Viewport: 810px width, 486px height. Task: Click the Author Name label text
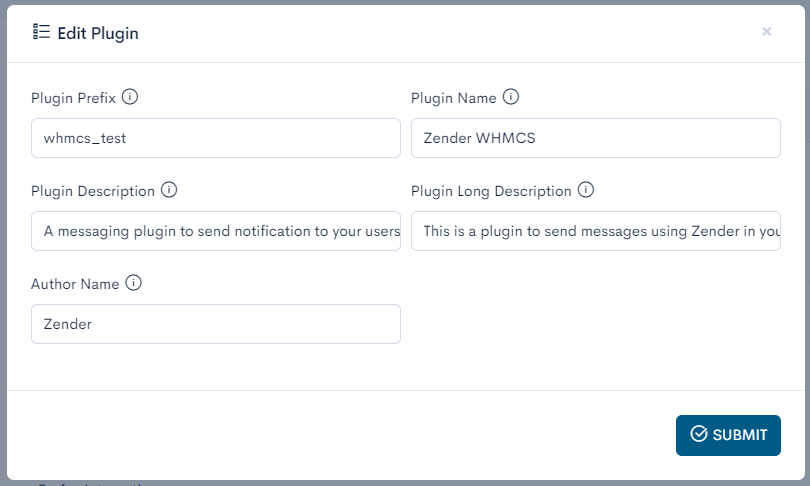pos(75,284)
